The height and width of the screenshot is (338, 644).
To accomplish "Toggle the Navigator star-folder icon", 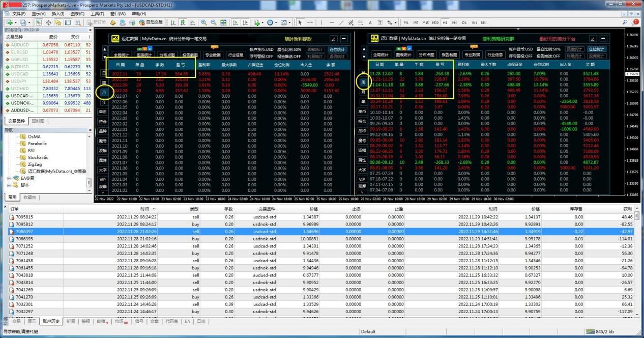I will coord(58,22).
